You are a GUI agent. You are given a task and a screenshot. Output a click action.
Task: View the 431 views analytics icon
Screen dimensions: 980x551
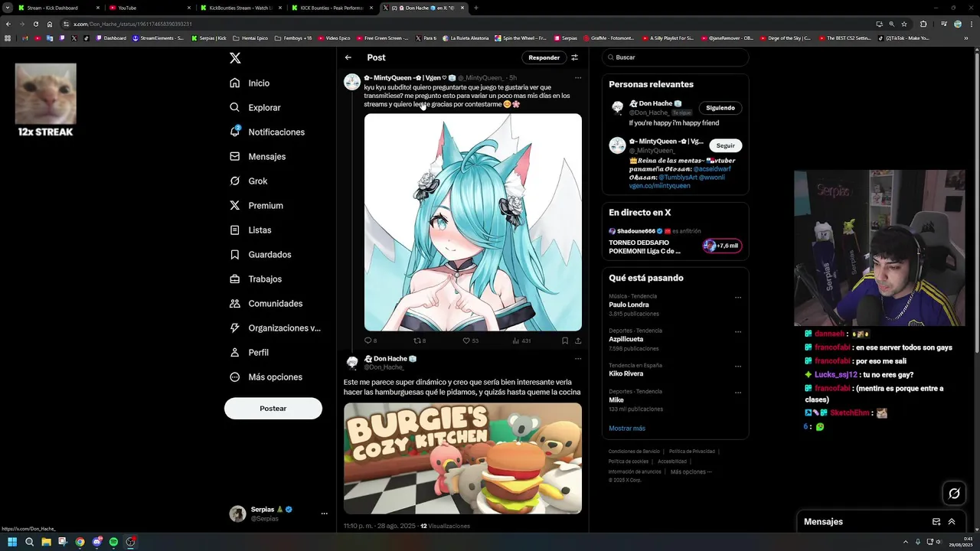click(x=516, y=341)
